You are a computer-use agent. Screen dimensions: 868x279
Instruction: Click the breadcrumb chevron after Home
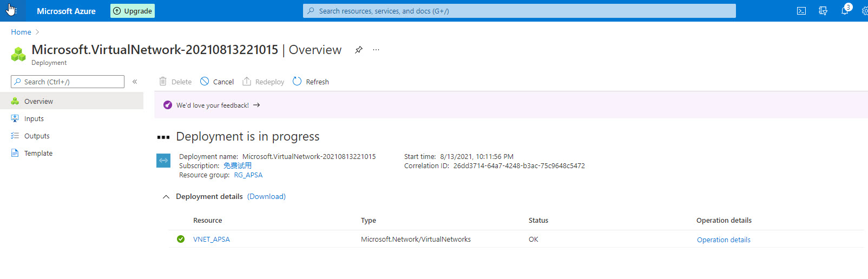(37, 32)
